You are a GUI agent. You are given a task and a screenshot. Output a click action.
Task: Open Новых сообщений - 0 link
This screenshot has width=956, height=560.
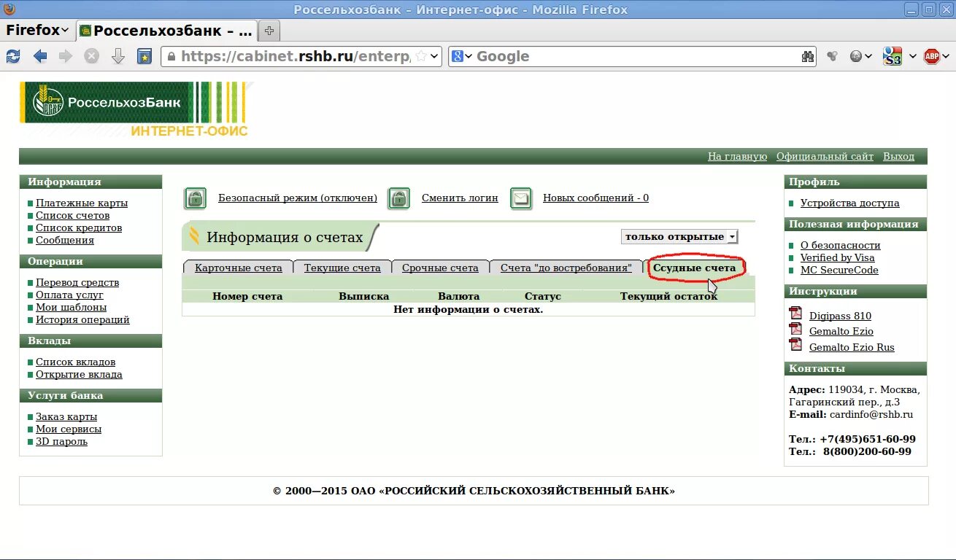tap(595, 198)
